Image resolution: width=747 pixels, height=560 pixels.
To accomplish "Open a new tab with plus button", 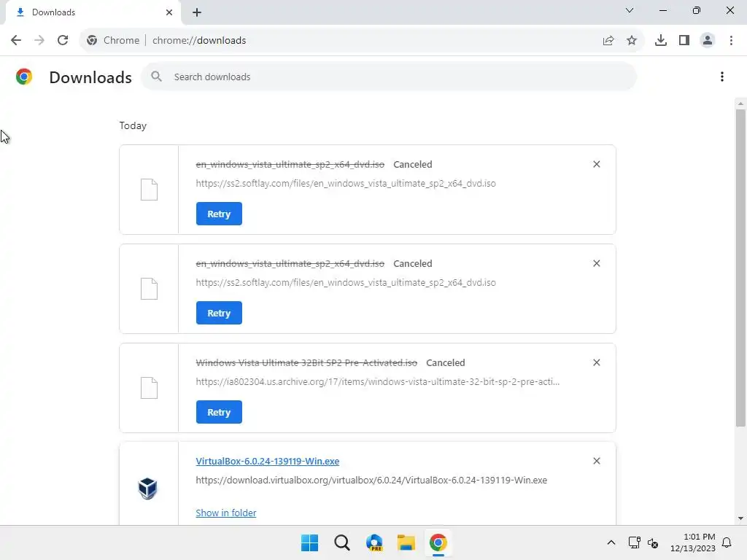I will 197,12.
